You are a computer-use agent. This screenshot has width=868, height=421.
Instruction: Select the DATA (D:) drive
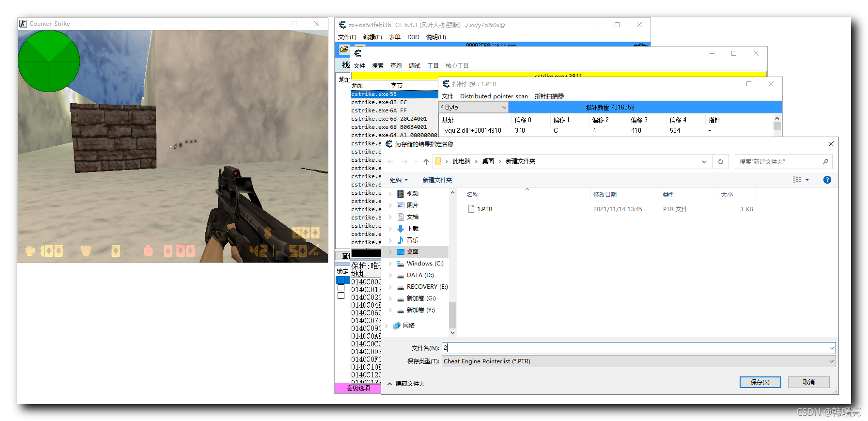tap(420, 275)
